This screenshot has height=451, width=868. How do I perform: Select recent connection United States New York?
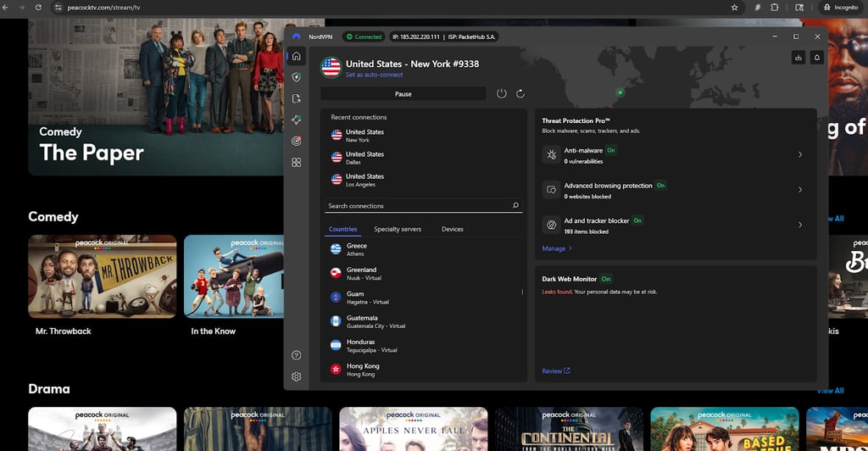click(x=424, y=136)
